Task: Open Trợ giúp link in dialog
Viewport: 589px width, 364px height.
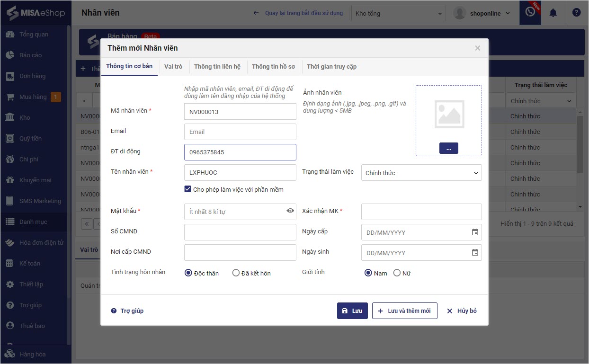Action: [x=127, y=311]
